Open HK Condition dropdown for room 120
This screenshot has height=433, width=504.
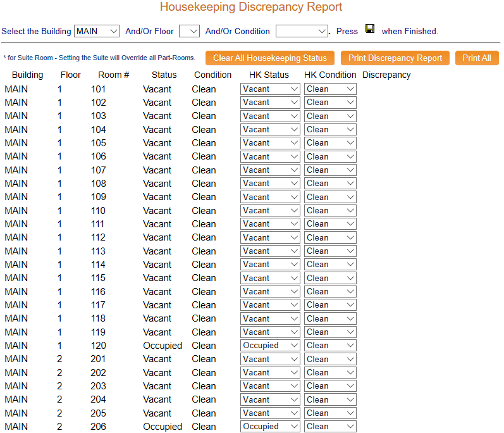pos(330,346)
